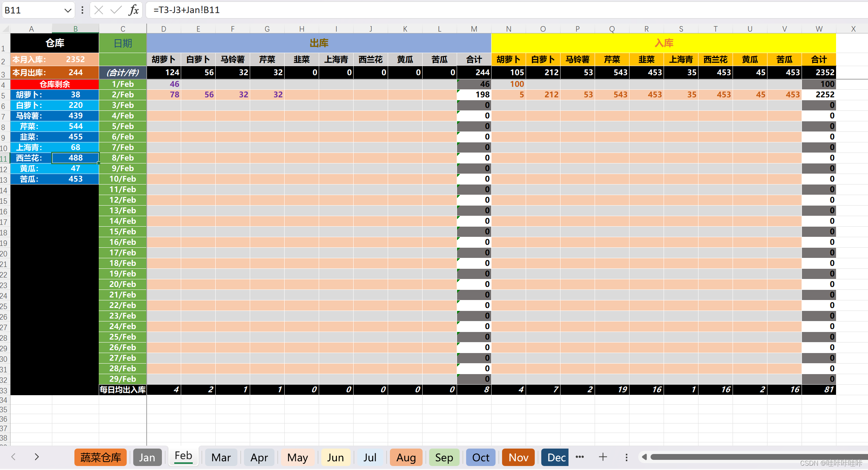Screen dimensions: 868x470
Task: Click the Enter checkmark icon in formula bar
Action: 116,10
